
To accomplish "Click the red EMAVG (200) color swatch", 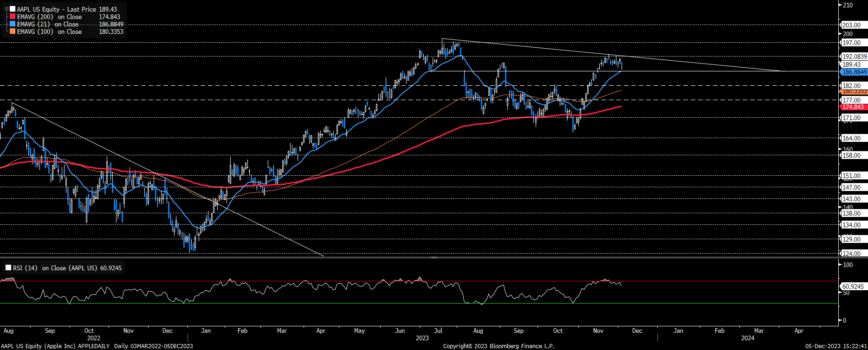I will (13, 17).
